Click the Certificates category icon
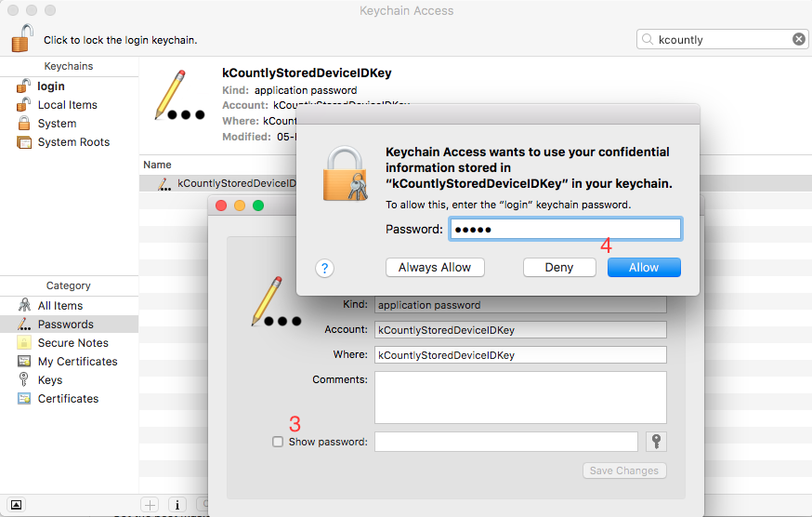812x517 pixels. pyautogui.click(x=24, y=398)
